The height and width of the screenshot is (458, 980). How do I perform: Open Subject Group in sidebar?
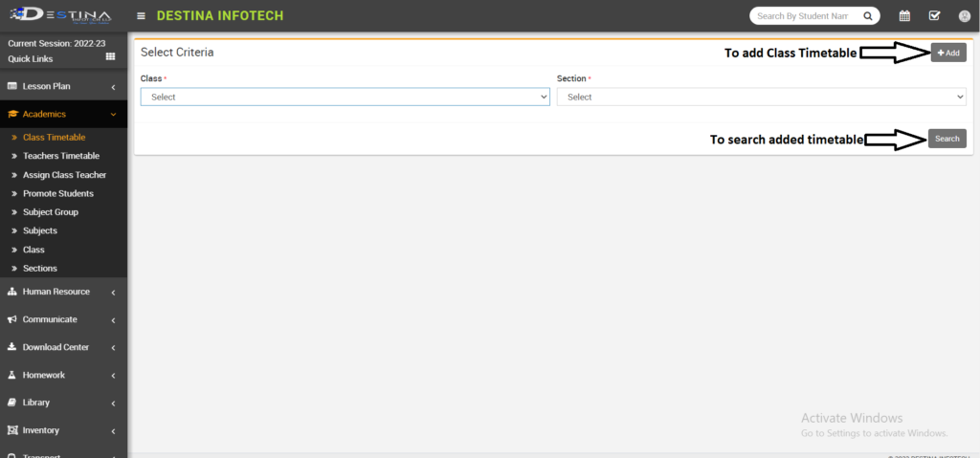(x=50, y=212)
